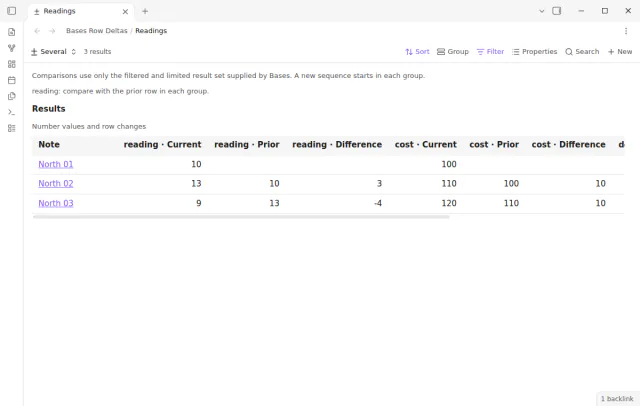Click the 3 results count
The image size is (640, 406).
click(98, 52)
